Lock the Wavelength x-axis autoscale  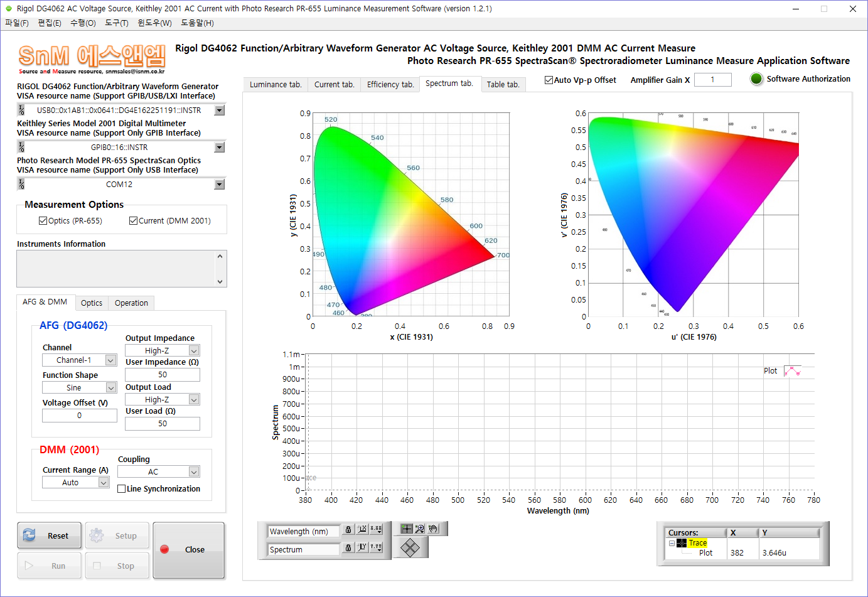tap(348, 530)
